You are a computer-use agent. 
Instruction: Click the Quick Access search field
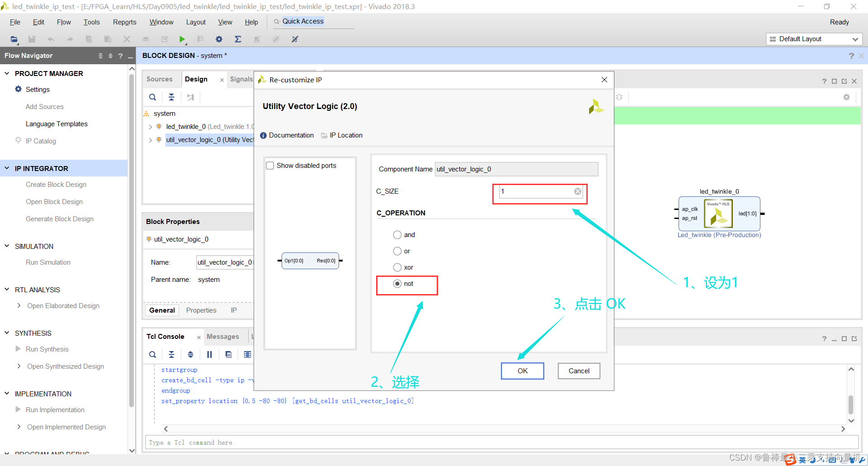313,21
